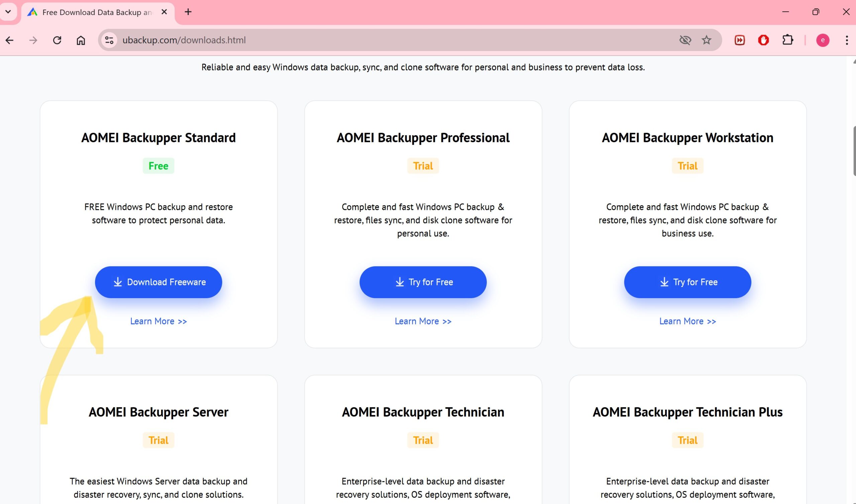856x504 pixels.
Task: Open a new browser tab
Action: [188, 12]
